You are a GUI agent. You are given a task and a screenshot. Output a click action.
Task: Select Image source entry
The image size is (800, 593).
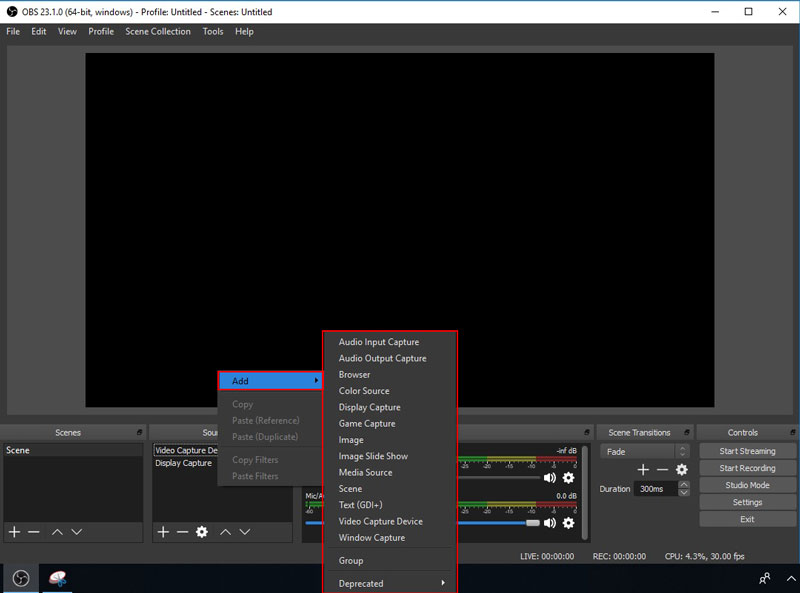tap(390, 440)
